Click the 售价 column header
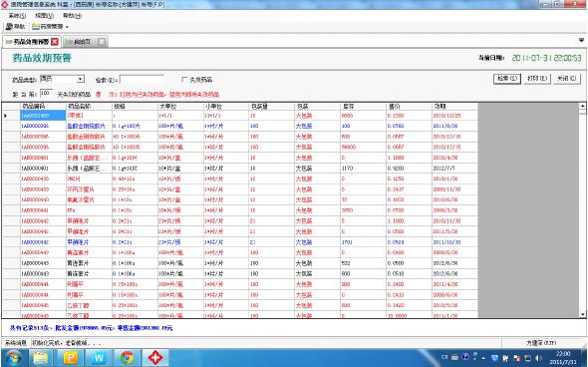This screenshot has height=367, width=588. point(410,106)
